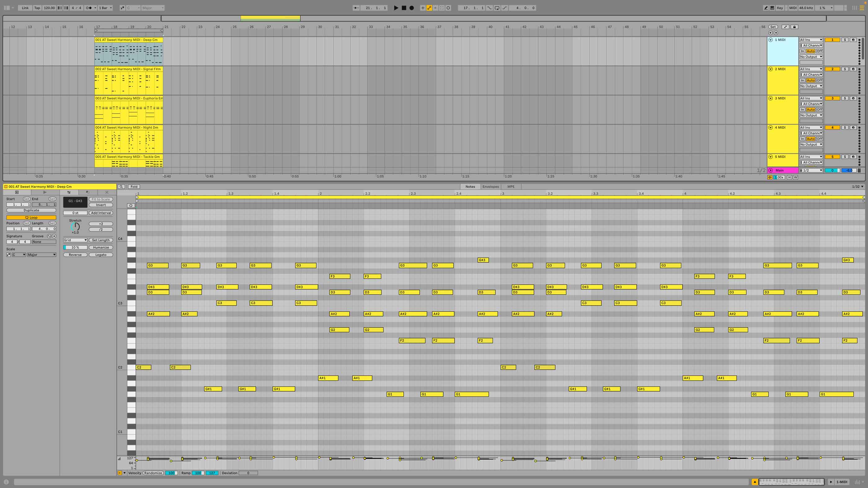Toggle Automation Arm icon in transport
This screenshot has height=488, width=868.
[429, 8]
